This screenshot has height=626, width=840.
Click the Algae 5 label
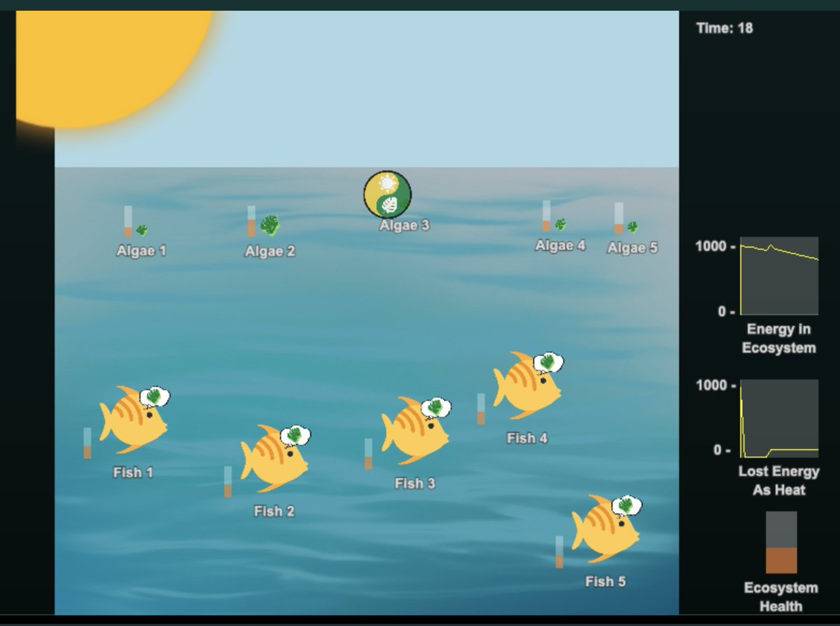click(x=633, y=248)
